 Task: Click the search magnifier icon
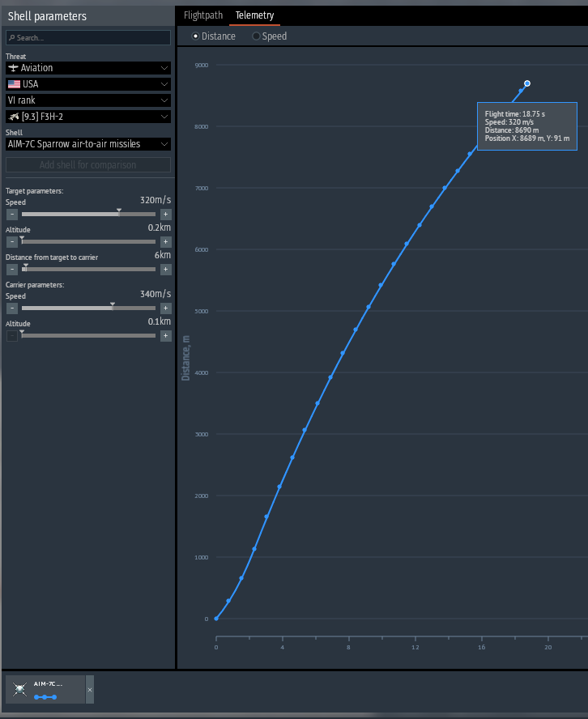12,38
